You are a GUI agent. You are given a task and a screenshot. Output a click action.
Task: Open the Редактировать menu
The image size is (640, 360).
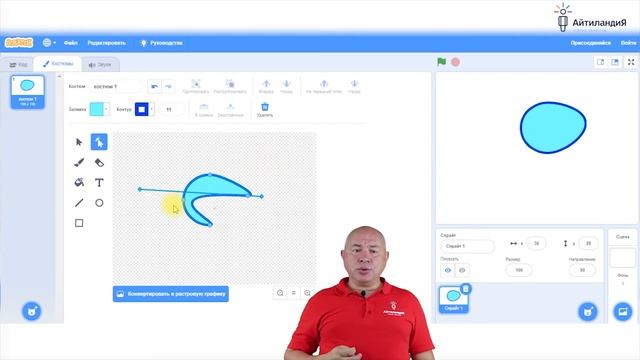pyautogui.click(x=107, y=43)
